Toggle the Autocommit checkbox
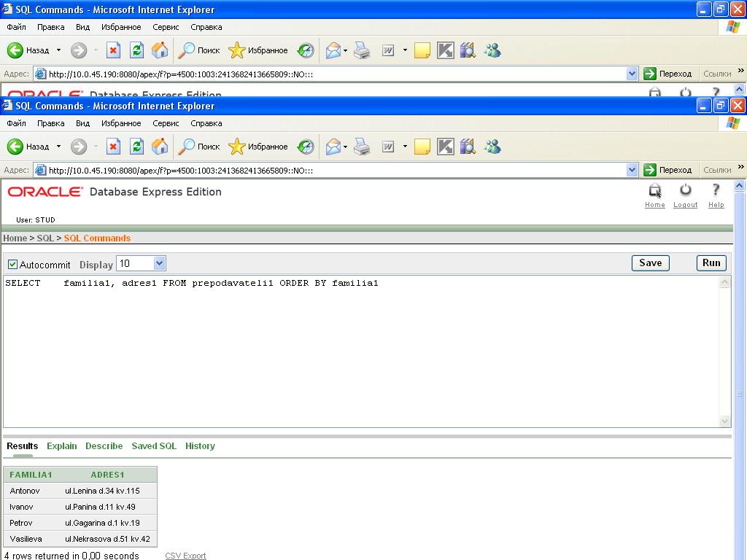This screenshot has height=560, width=747. click(13, 264)
